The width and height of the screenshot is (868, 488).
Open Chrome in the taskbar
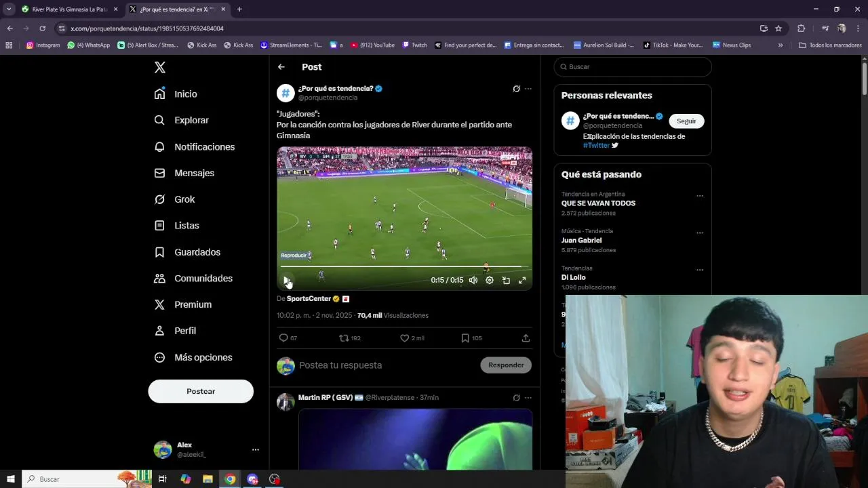(x=230, y=479)
